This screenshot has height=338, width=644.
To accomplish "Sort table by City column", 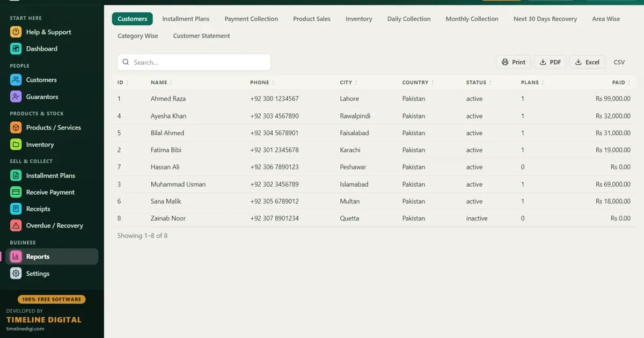I will click(348, 83).
